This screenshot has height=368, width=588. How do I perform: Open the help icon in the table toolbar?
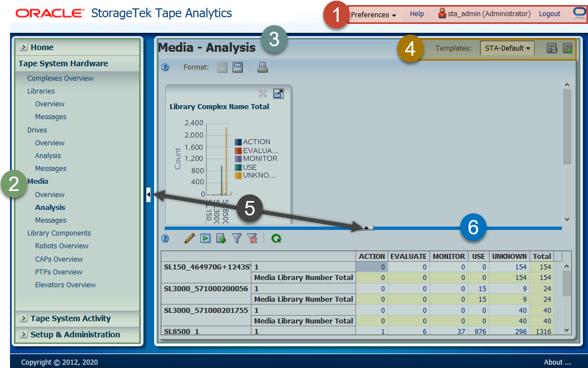point(165,239)
